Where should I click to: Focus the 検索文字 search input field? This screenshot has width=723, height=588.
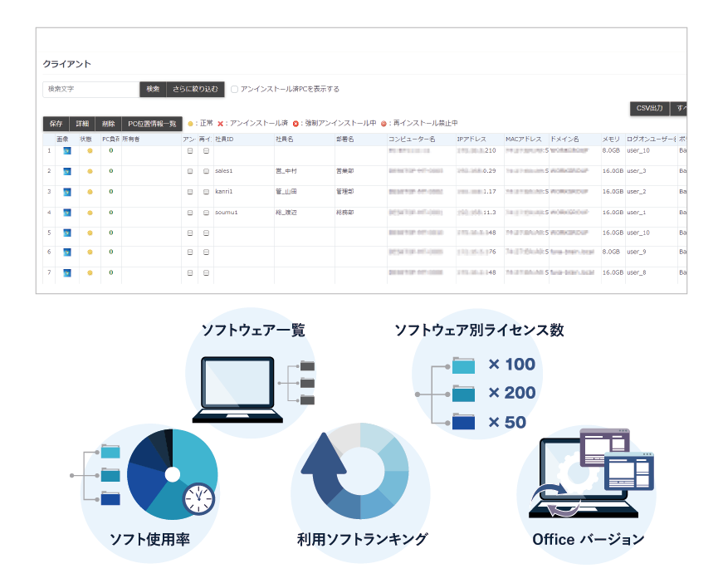point(90,89)
